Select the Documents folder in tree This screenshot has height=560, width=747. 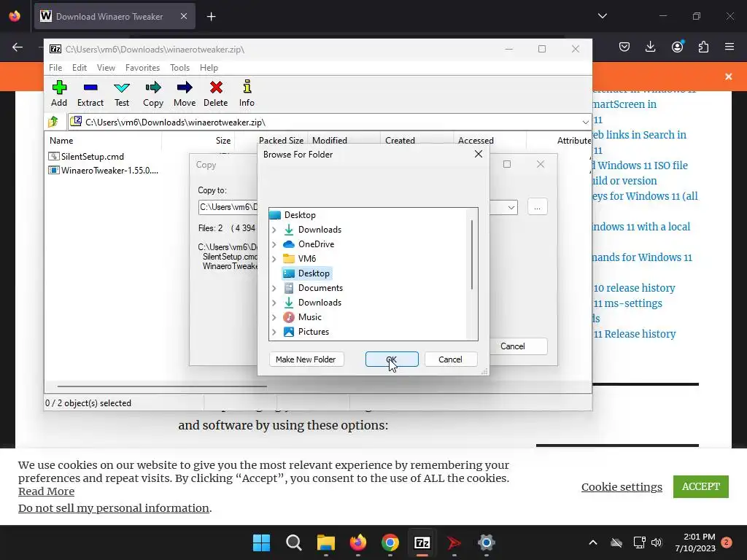(313, 287)
